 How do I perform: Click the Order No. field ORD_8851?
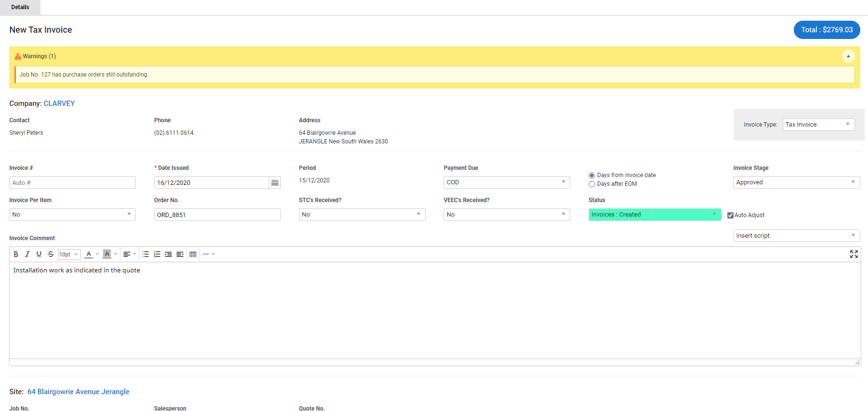[217, 215]
